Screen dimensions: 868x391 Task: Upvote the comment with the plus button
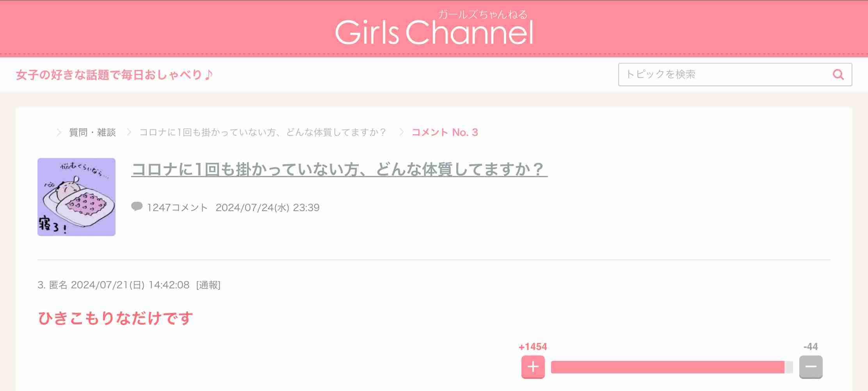pos(533,367)
